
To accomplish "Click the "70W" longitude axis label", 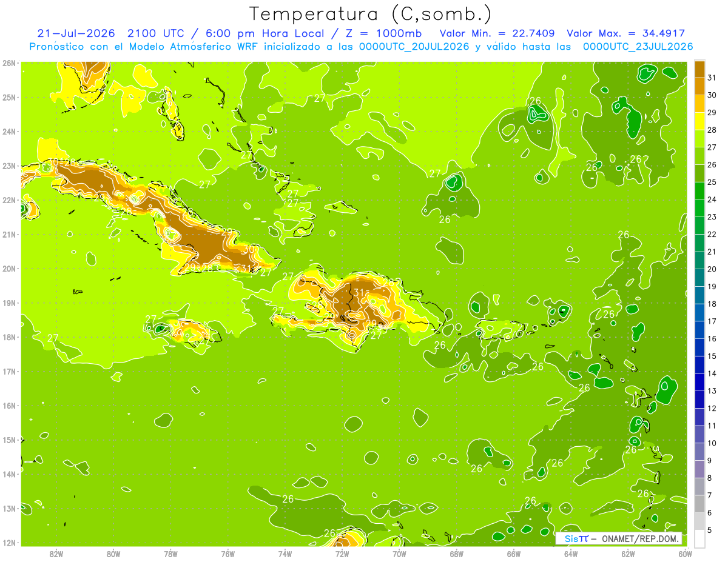I will 399,554.
